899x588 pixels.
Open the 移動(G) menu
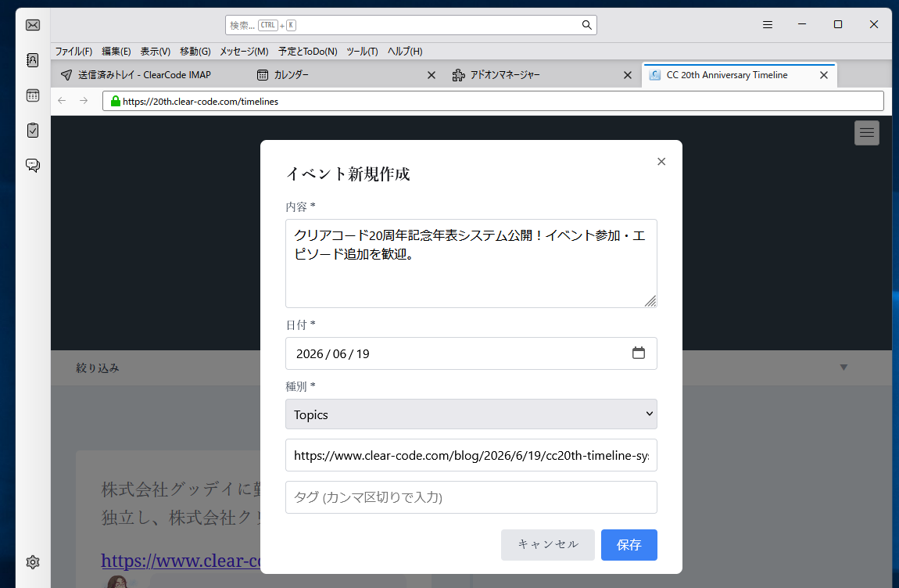pyautogui.click(x=195, y=51)
